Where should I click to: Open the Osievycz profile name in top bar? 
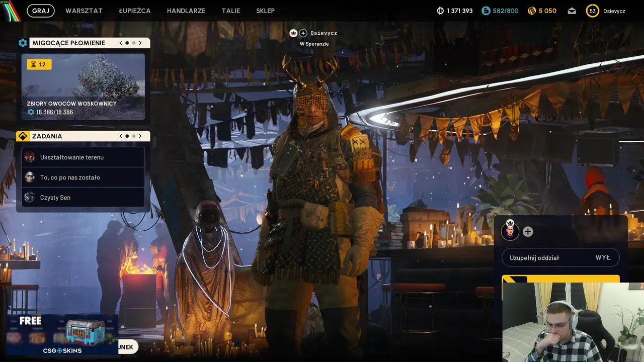tap(614, 11)
